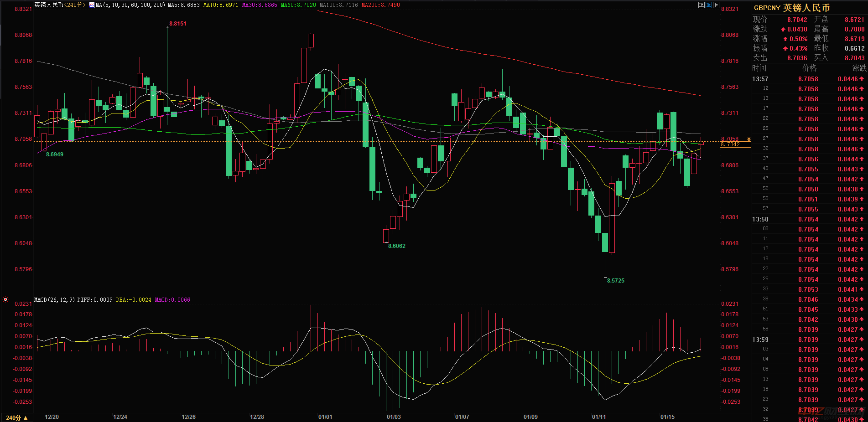Select the 价格 column header

809,68
